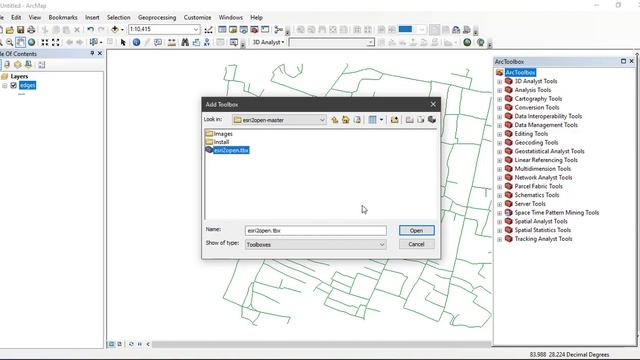The height and width of the screenshot is (360, 640).
Task: Print the map using printer icon
Action: (x=31, y=30)
